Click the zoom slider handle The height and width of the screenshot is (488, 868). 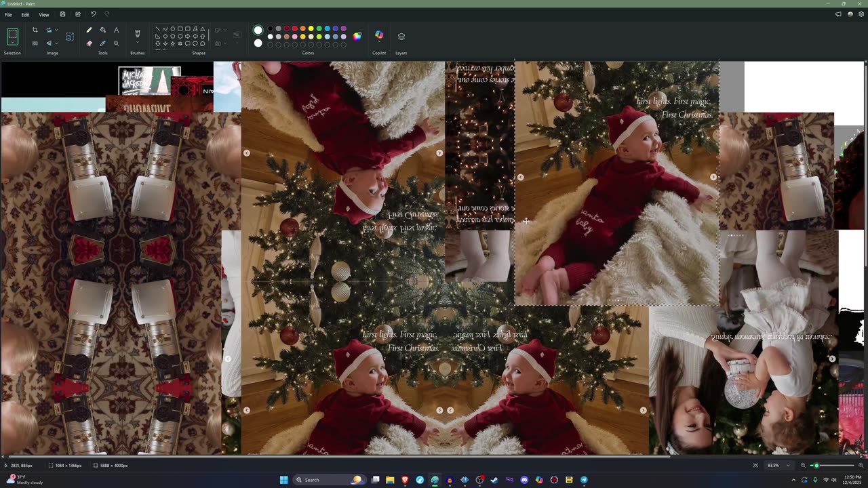816,466
